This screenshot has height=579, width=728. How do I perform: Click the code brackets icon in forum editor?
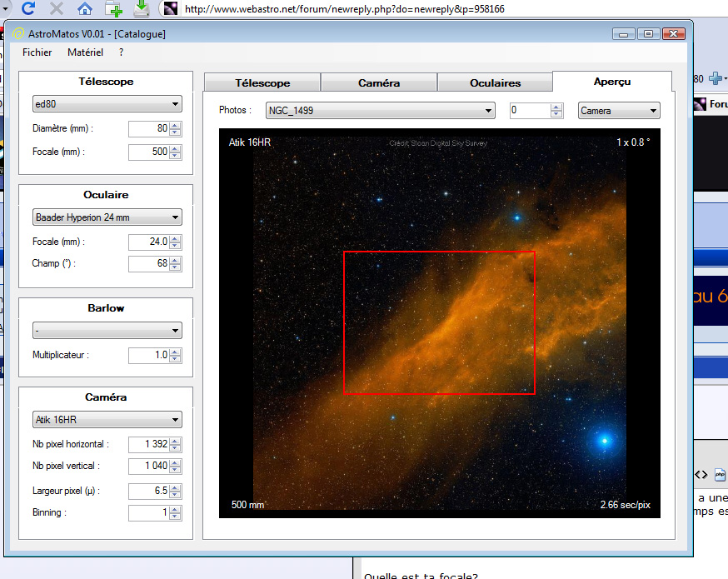point(701,475)
